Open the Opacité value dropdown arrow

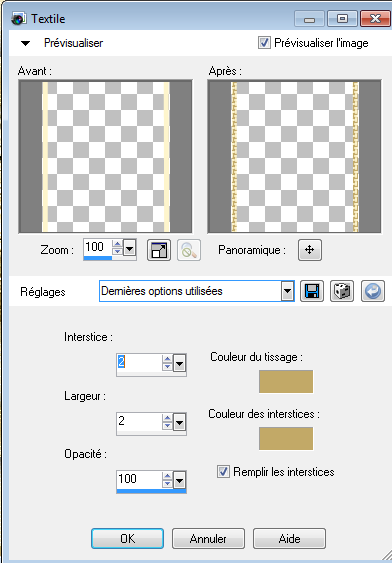point(179,480)
